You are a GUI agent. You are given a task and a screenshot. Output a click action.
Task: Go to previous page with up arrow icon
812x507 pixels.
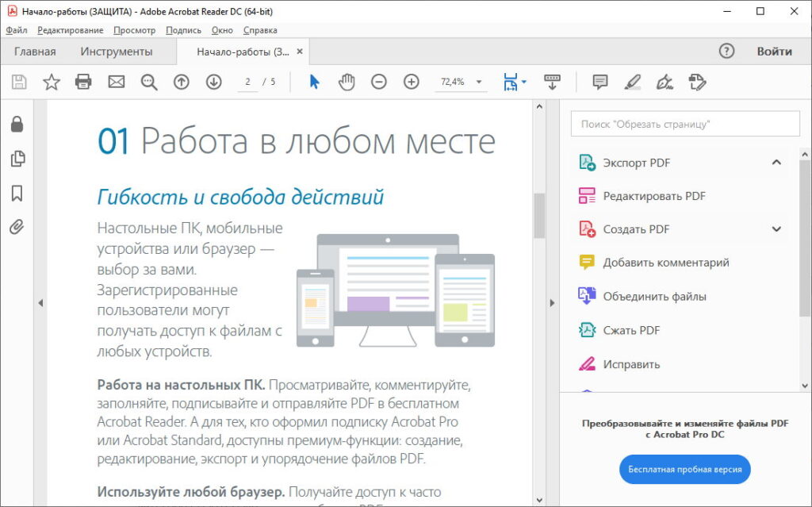[x=182, y=82]
